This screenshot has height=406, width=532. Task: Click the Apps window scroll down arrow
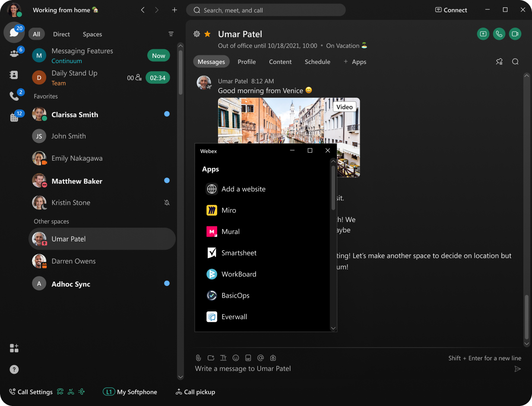pos(333,328)
